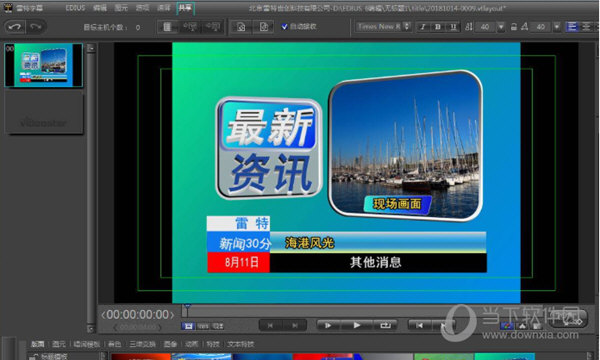Select the 新闻30分 blue text block

(238, 243)
